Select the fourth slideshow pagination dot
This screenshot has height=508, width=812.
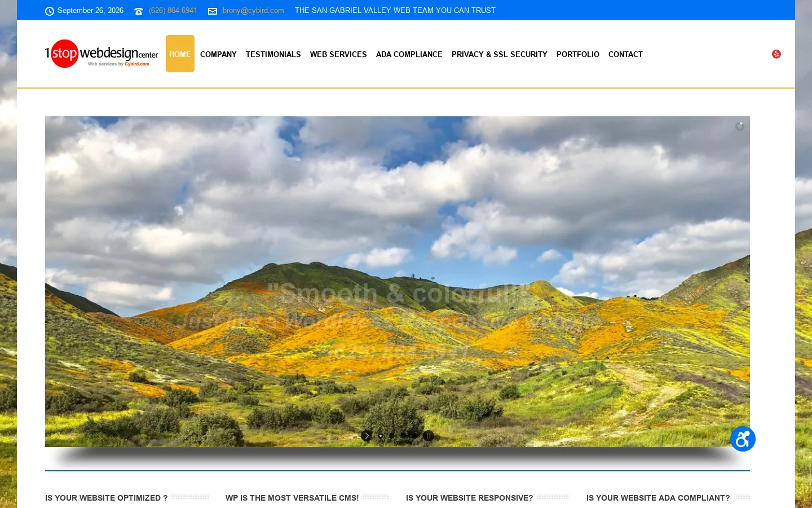point(414,436)
